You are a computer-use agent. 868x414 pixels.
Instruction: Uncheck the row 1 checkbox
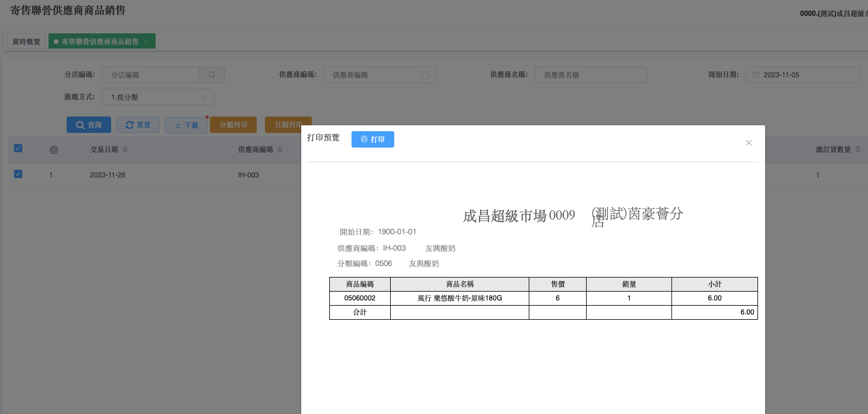tap(18, 174)
